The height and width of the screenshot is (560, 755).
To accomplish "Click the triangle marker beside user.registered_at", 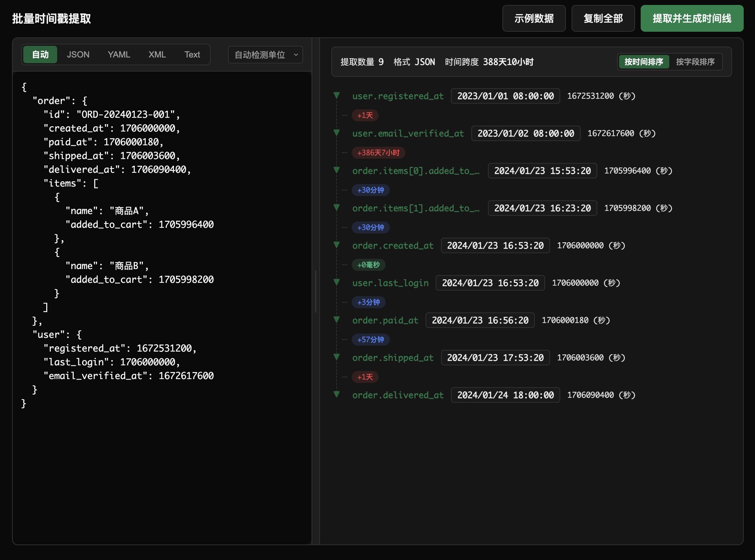I will [x=337, y=95].
